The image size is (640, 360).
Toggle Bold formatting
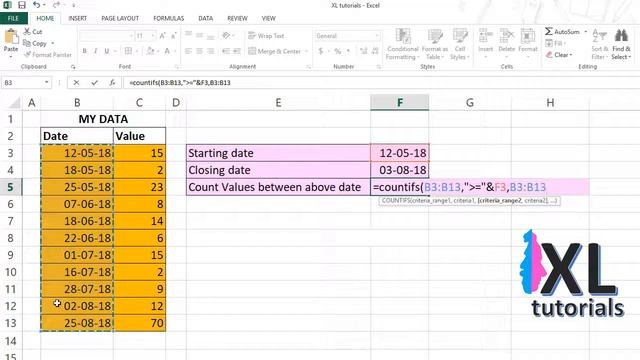point(84,51)
